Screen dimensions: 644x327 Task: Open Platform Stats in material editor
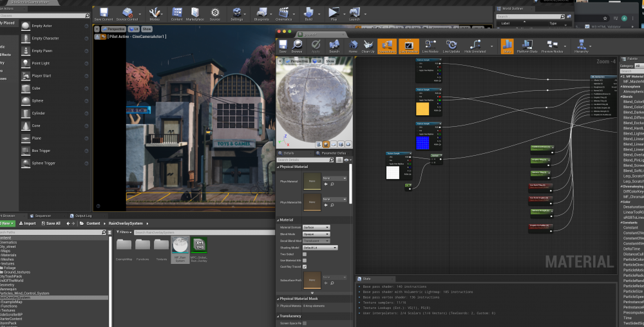click(x=527, y=46)
